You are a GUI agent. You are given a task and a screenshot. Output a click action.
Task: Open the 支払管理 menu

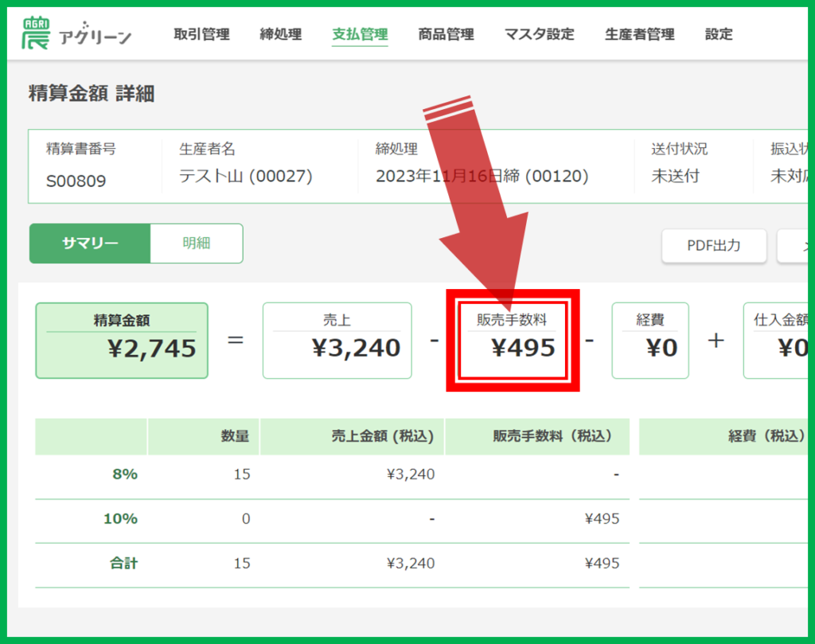tap(360, 34)
